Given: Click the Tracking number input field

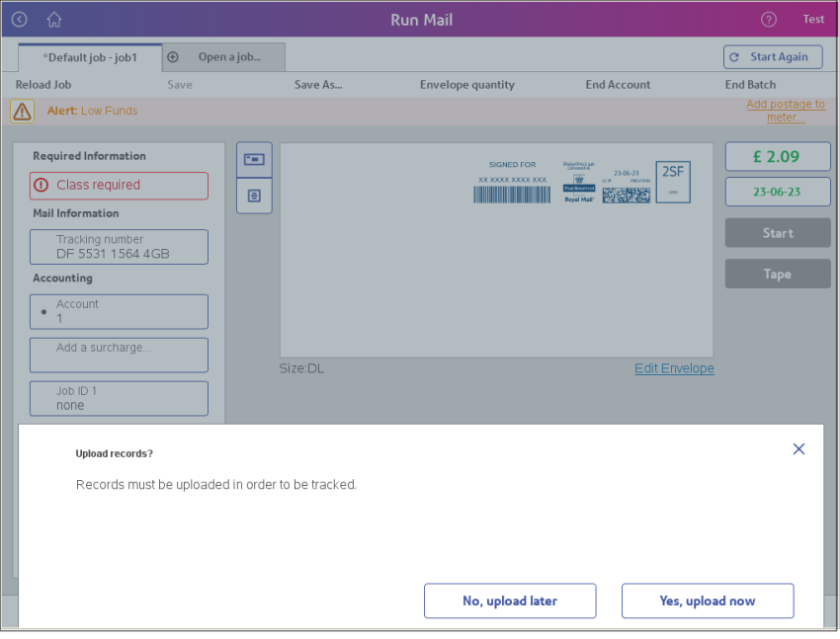Looking at the screenshot, I should pos(119,246).
